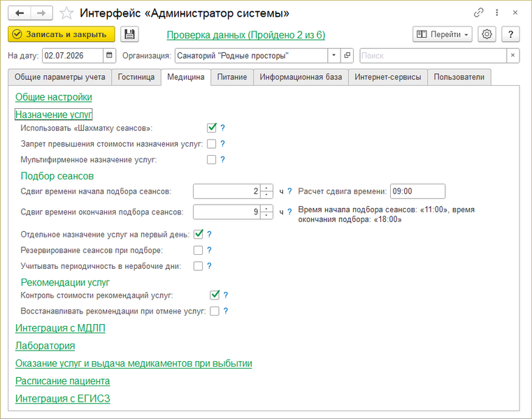The width and height of the screenshot is (532, 419).
Task: Add form to favorites with star icon
Action: click(x=66, y=13)
